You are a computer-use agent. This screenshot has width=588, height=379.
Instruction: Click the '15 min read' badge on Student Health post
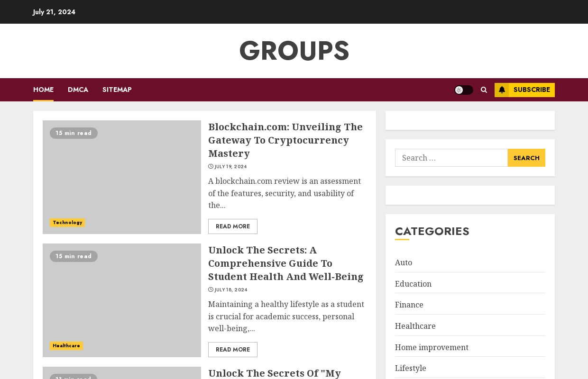click(73, 256)
